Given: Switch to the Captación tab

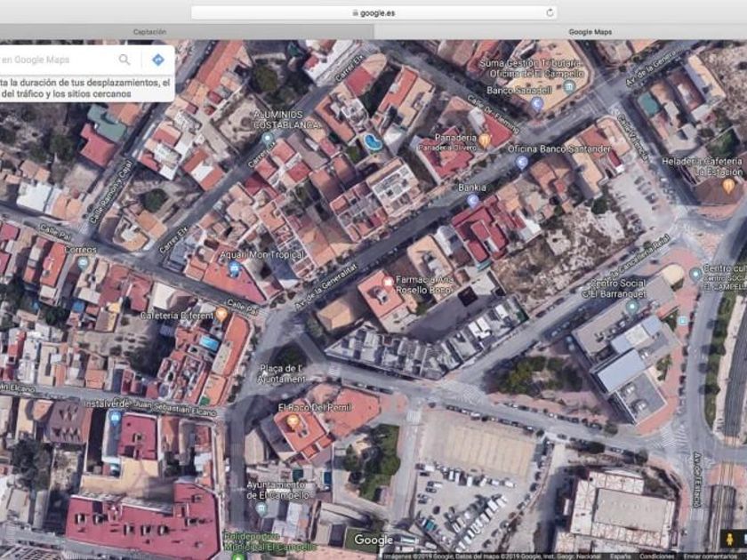Looking at the screenshot, I should (149, 32).
